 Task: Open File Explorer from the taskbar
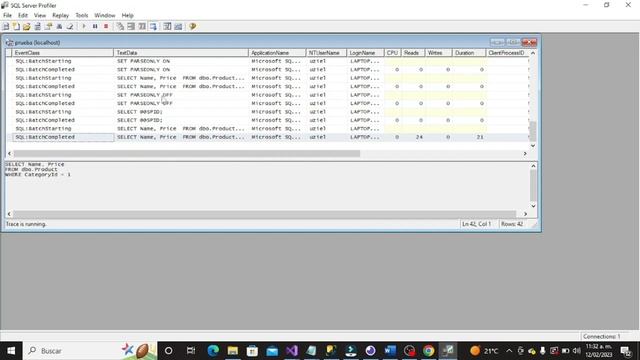[233, 351]
